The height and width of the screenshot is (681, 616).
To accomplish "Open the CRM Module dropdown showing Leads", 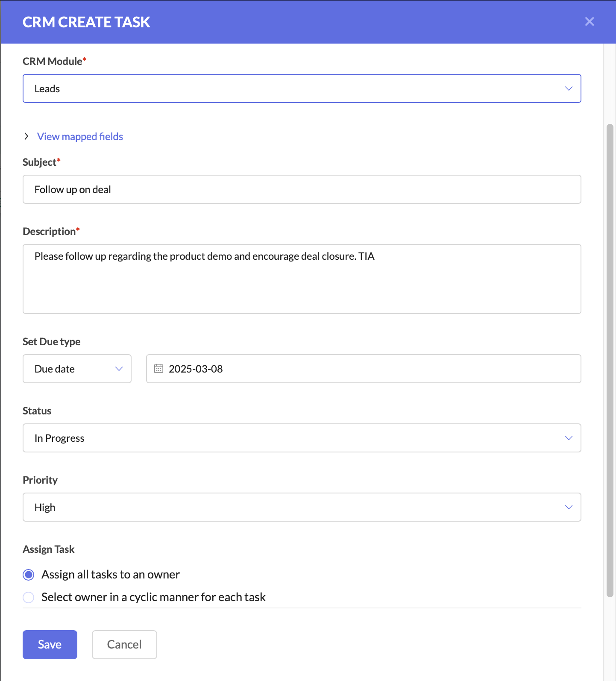I will point(302,88).
